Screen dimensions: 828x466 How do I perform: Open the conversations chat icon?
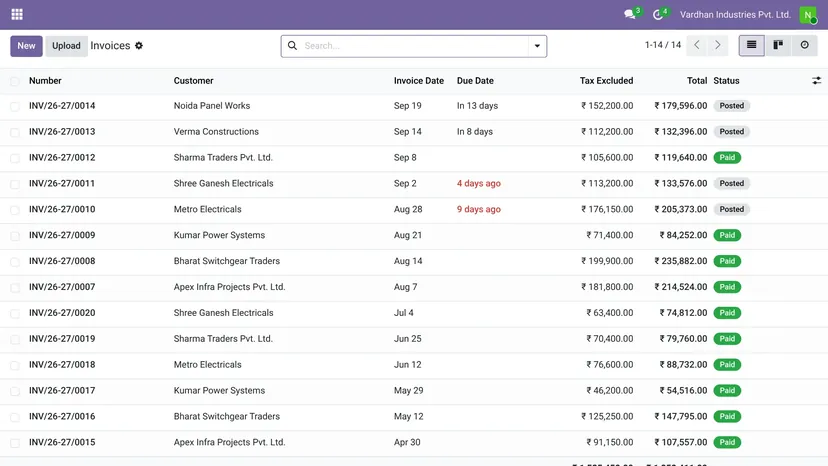tap(629, 14)
